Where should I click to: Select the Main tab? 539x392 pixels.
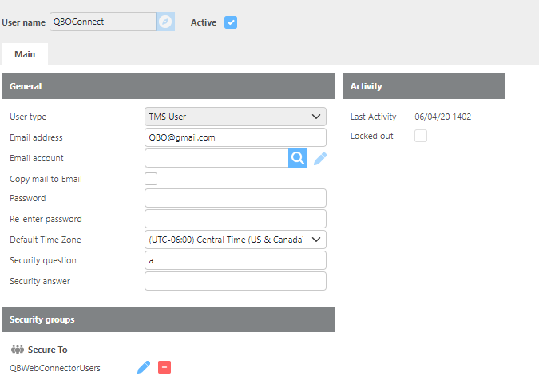[25, 53]
